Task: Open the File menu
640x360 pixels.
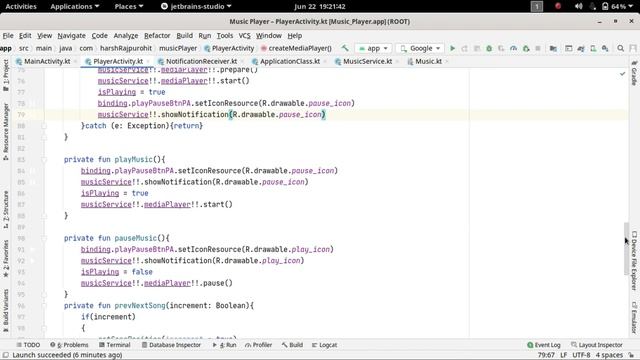Action: coord(8,36)
